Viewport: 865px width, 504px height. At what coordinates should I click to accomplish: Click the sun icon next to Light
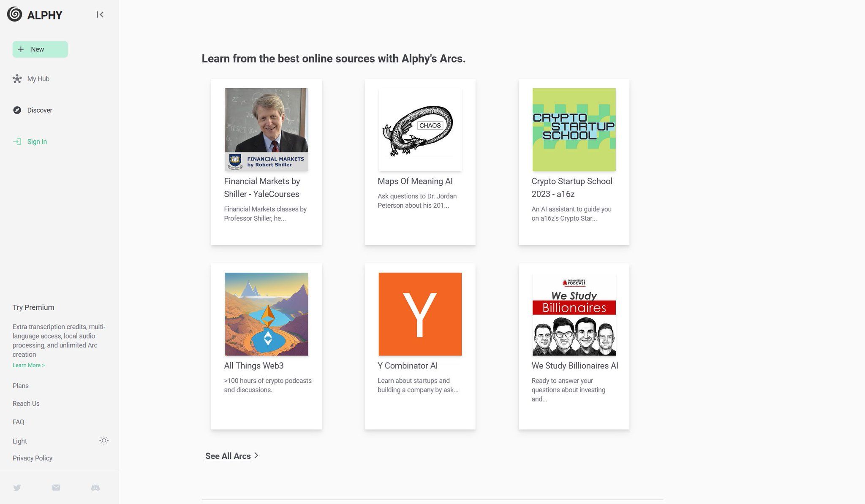[x=104, y=441]
